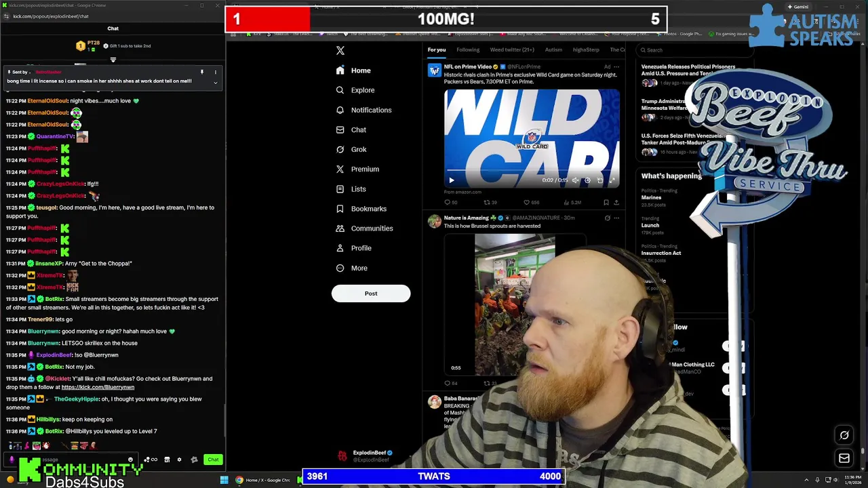868x488 pixels.
Task: Open Bookmarks in X sidebar
Action: pos(361,209)
